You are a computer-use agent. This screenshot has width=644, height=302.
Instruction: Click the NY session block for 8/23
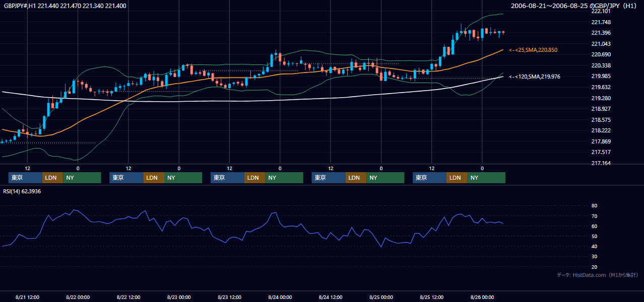(x=284, y=178)
